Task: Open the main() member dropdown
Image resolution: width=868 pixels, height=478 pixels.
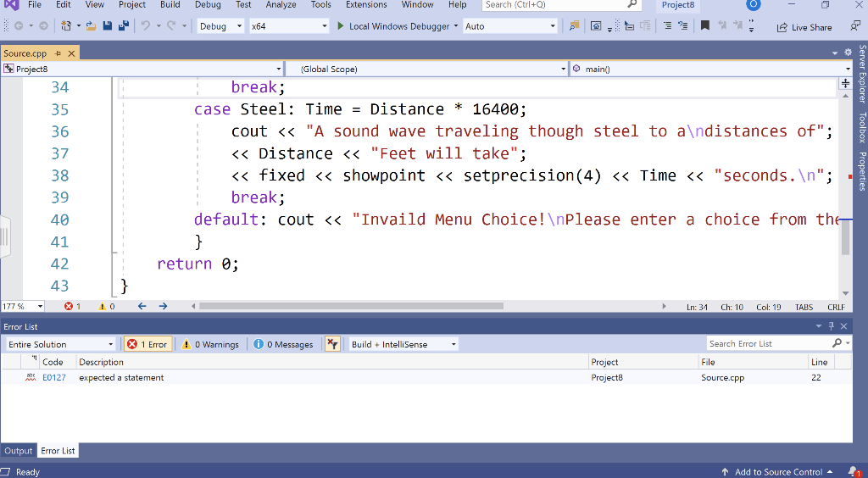Action: coord(711,69)
